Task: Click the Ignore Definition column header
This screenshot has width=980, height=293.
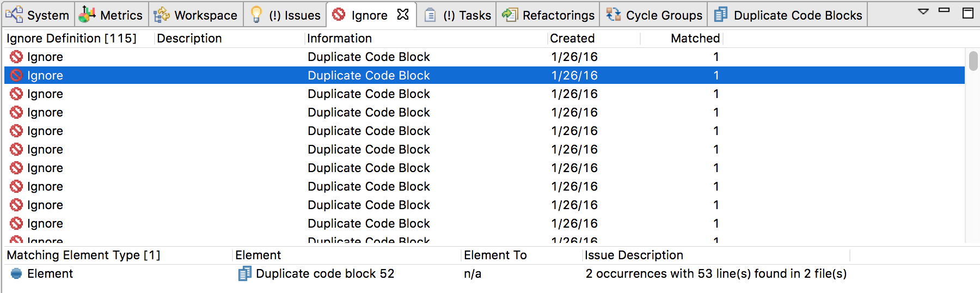Action: [x=71, y=38]
